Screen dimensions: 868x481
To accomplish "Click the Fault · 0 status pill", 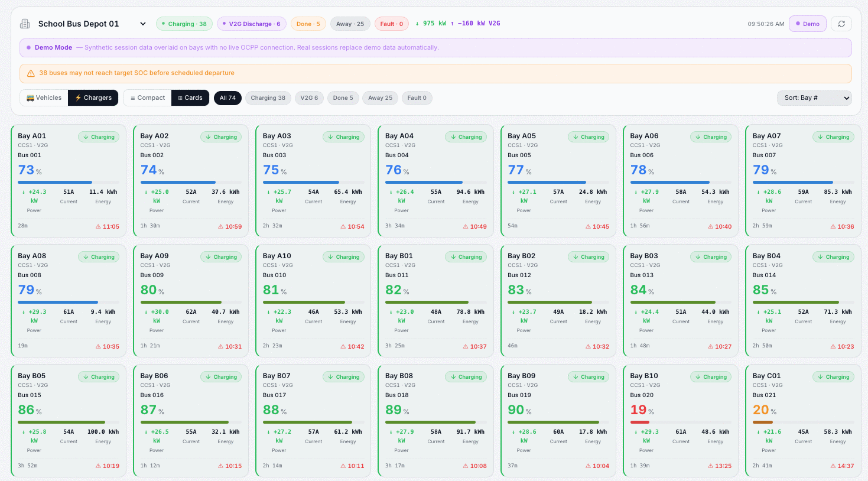I will point(392,24).
